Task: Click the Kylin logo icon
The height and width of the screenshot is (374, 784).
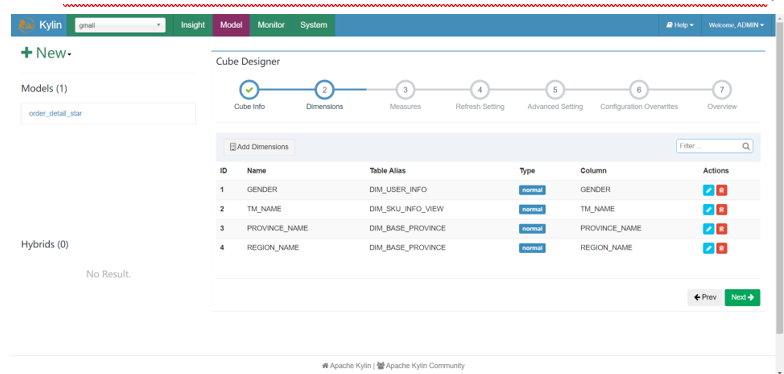Action: 26,25
